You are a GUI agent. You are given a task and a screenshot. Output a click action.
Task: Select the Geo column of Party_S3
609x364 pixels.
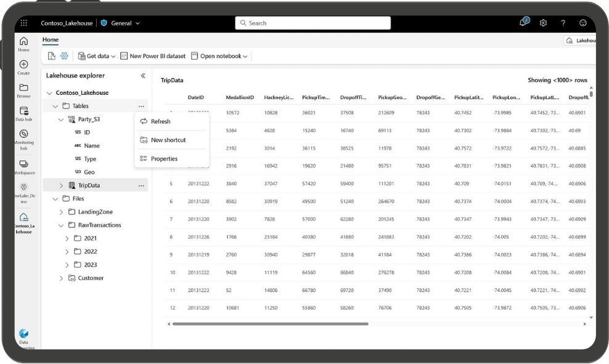point(89,172)
